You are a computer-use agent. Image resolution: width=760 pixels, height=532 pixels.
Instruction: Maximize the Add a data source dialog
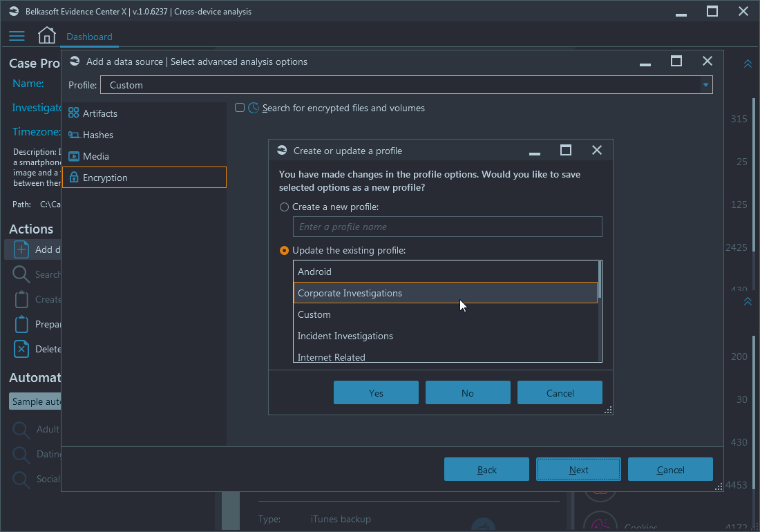tap(676, 61)
